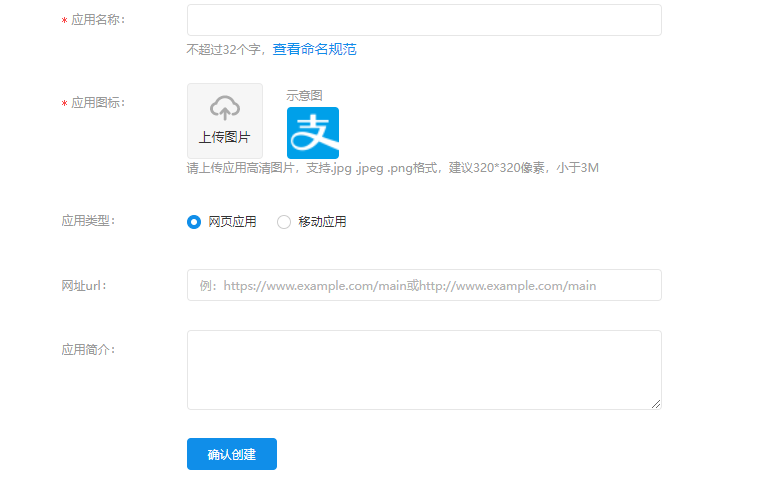Click the 不超过32个字 hint text
Viewport: 783px width, 488px height.
226,49
